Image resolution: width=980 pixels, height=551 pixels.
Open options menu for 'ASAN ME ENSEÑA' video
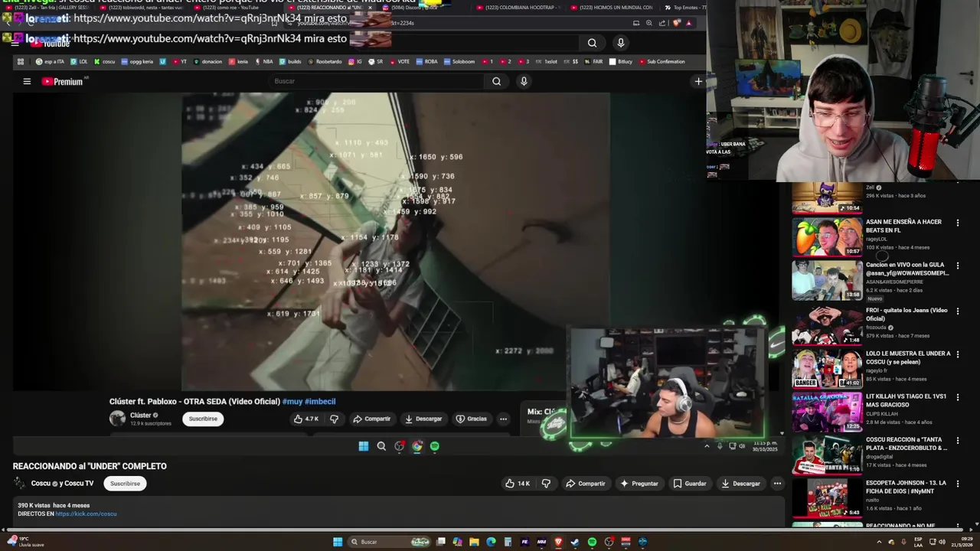958,223
